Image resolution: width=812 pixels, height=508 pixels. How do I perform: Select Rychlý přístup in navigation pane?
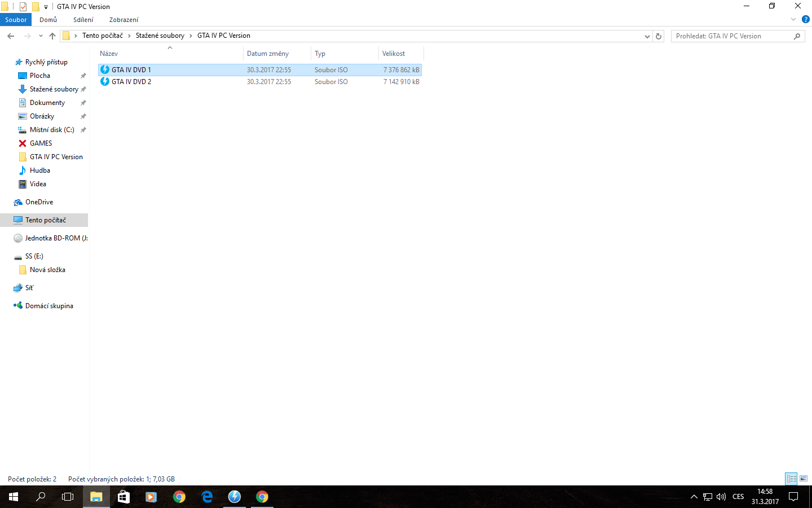tap(46, 62)
